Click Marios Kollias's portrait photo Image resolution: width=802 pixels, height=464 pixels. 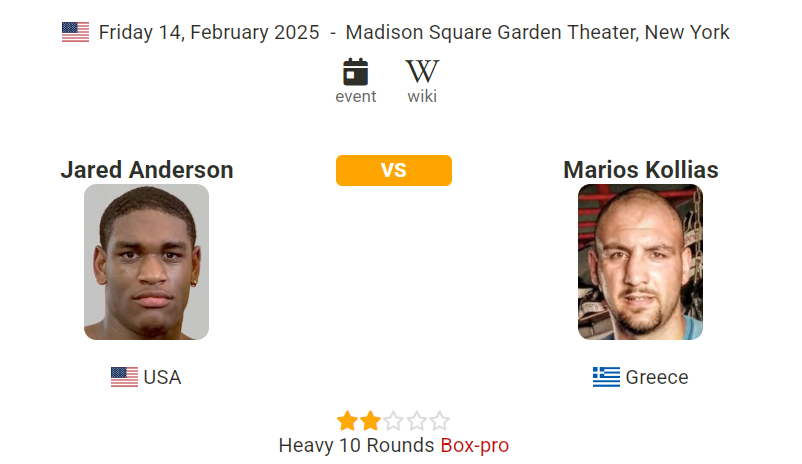(x=640, y=262)
